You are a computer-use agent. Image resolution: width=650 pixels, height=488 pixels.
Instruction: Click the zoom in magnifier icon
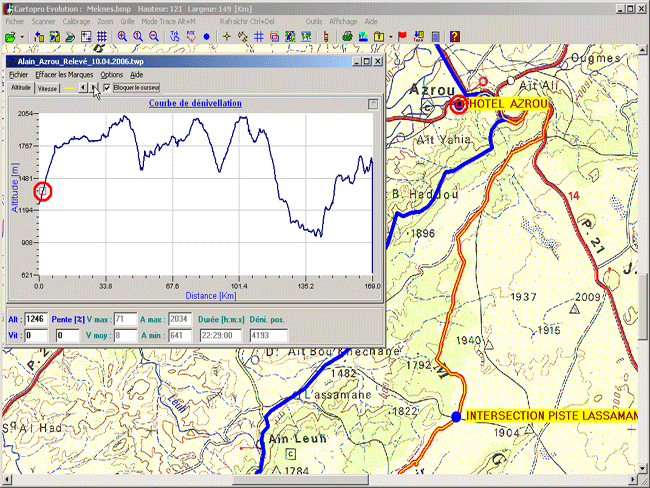point(122,37)
